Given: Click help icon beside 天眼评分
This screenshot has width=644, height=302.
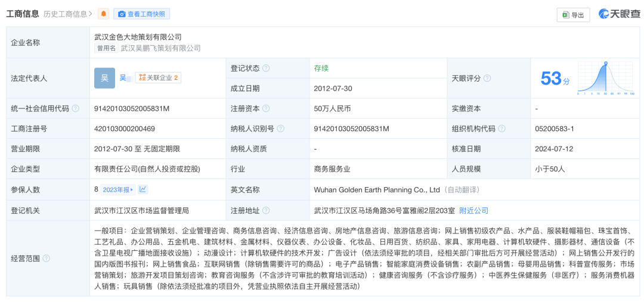Looking at the screenshot, I should 487,79.
